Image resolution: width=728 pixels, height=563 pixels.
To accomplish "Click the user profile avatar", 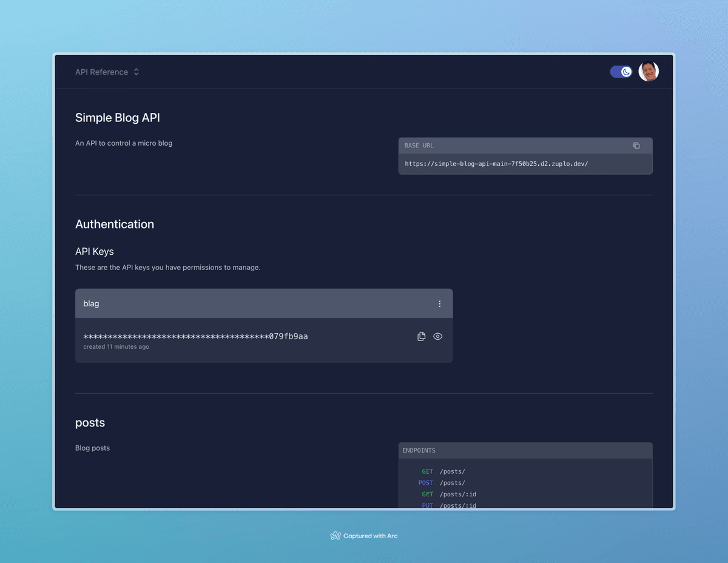I will [x=649, y=72].
